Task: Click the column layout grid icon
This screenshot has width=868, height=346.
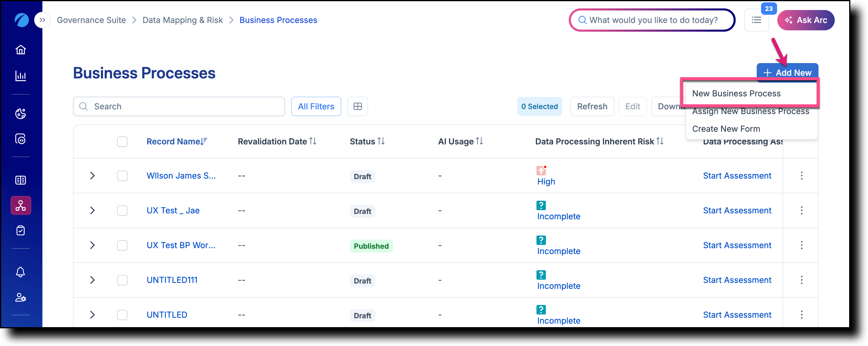Action: (357, 107)
